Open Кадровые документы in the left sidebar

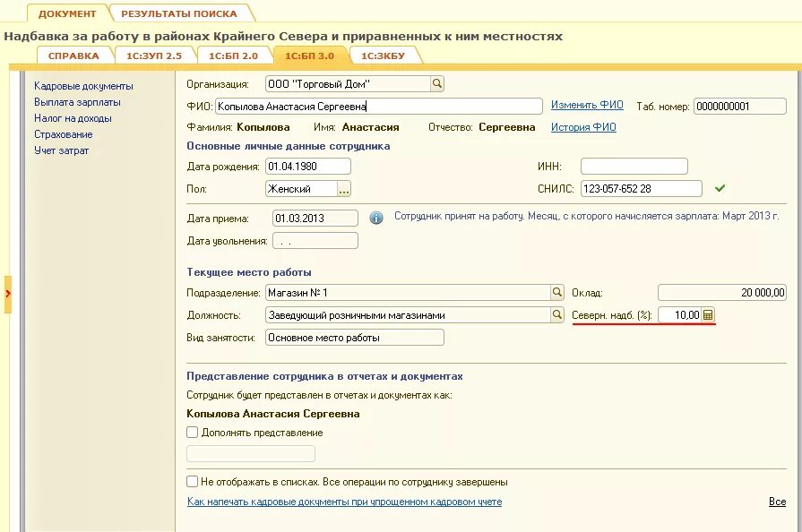[83, 86]
